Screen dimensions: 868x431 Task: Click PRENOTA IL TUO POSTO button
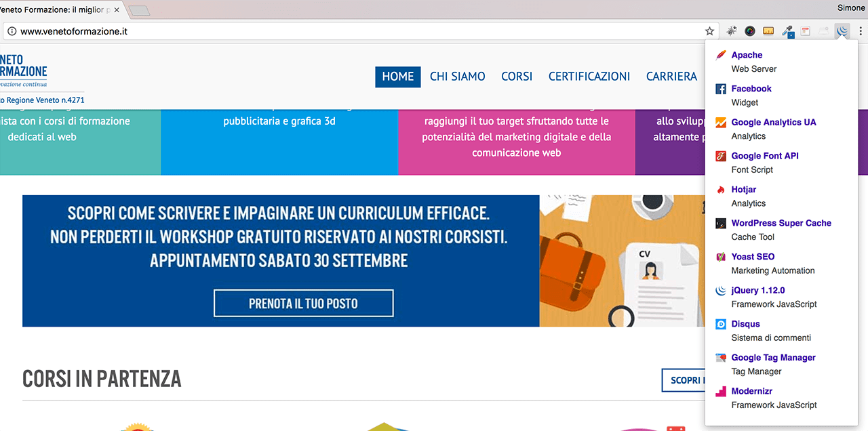click(x=303, y=304)
